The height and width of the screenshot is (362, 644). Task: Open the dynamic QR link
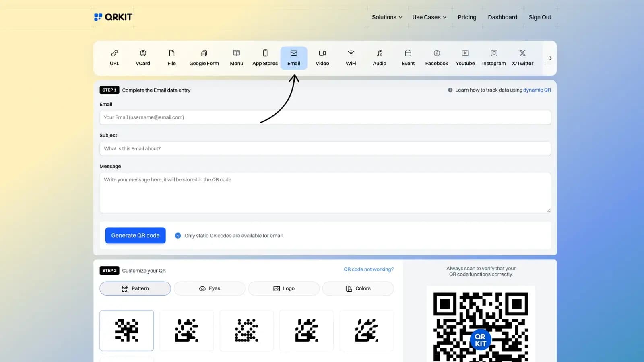(537, 90)
